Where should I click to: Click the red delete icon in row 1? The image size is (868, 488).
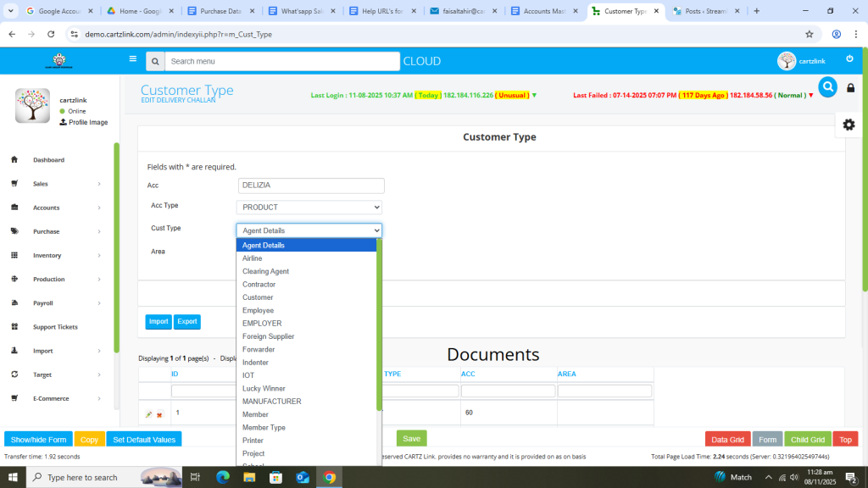click(159, 414)
